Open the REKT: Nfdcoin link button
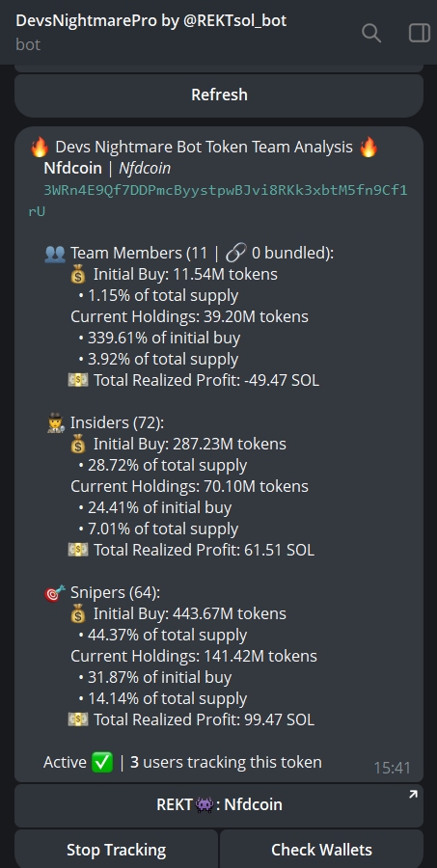The image size is (437, 868). [x=219, y=805]
